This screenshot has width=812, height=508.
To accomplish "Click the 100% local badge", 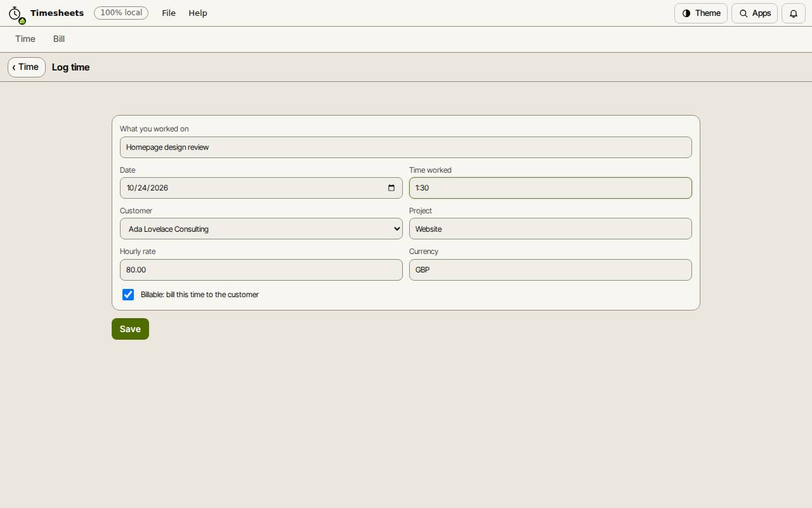I will tap(121, 13).
